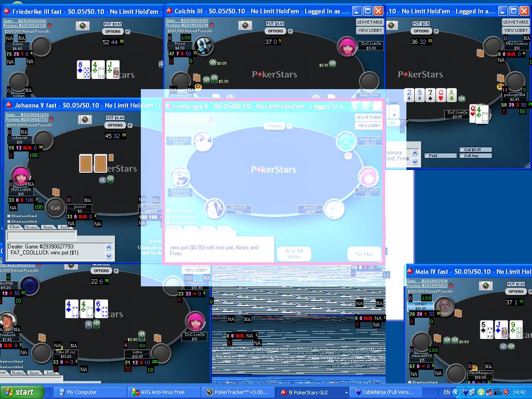Switch to Info tab in Johanna V
Viewport: 532px width, 399px height.
click(65, 227)
